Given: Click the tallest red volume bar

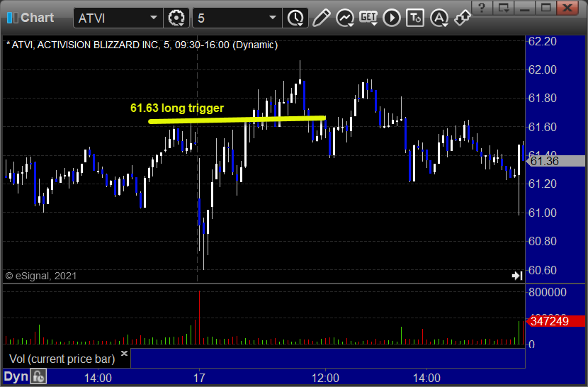Looking at the screenshot, I should [x=200, y=318].
